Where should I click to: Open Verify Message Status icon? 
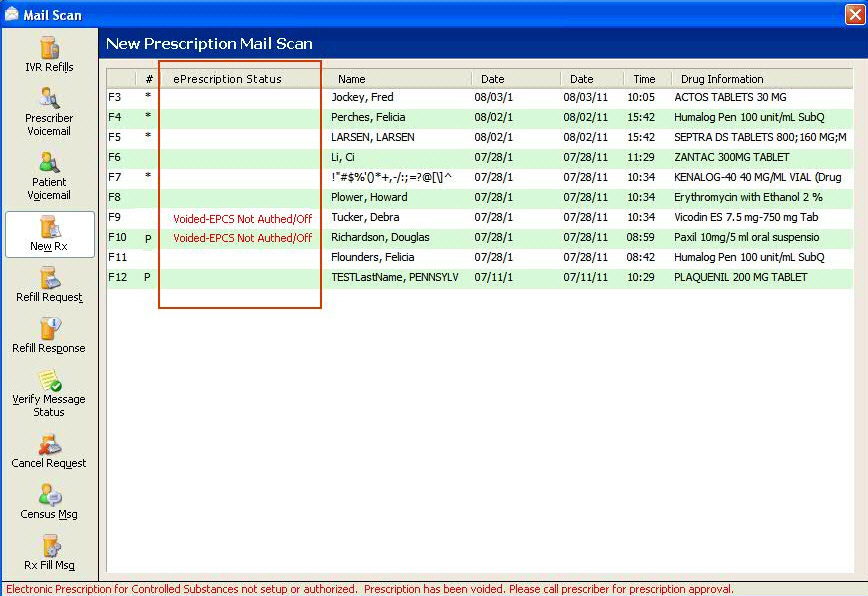[49, 381]
